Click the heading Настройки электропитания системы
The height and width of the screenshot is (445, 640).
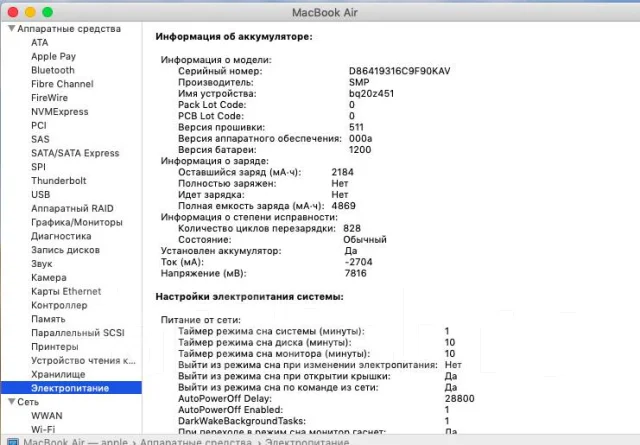pyautogui.click(x=249, y=297)
